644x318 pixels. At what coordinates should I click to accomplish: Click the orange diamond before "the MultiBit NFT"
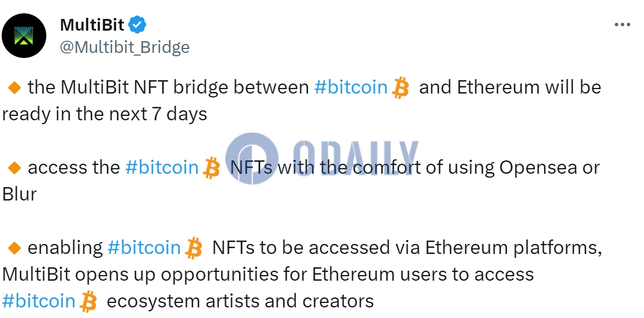14,88
